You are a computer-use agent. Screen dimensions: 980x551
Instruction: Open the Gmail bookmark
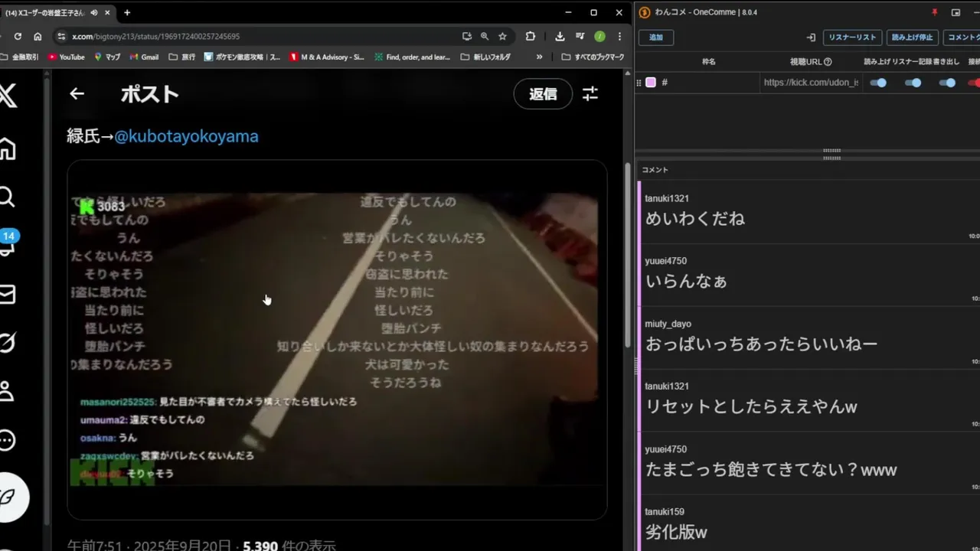[144, 57]
